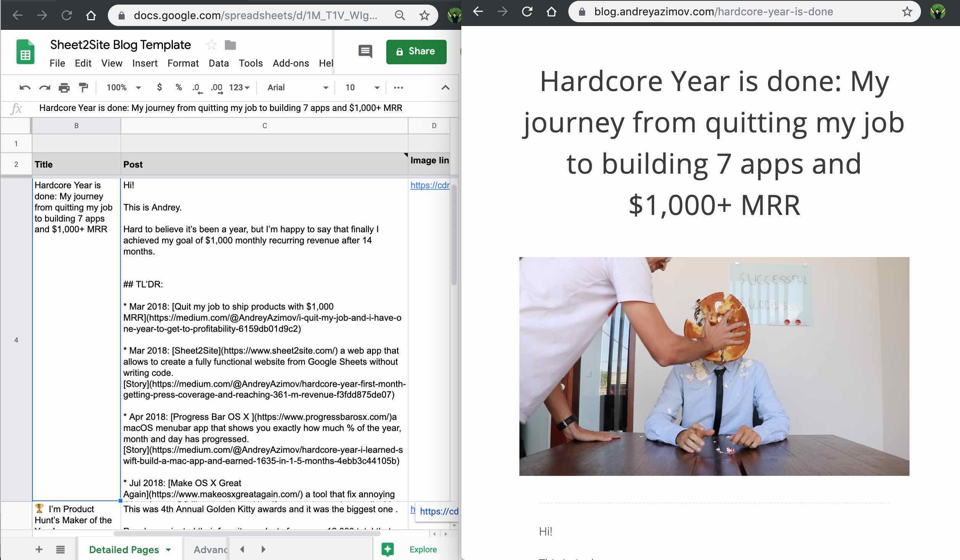Viewport: 960px width, 560px height.
Task: Bookmark the blog page with star
Action: point(907,12)
